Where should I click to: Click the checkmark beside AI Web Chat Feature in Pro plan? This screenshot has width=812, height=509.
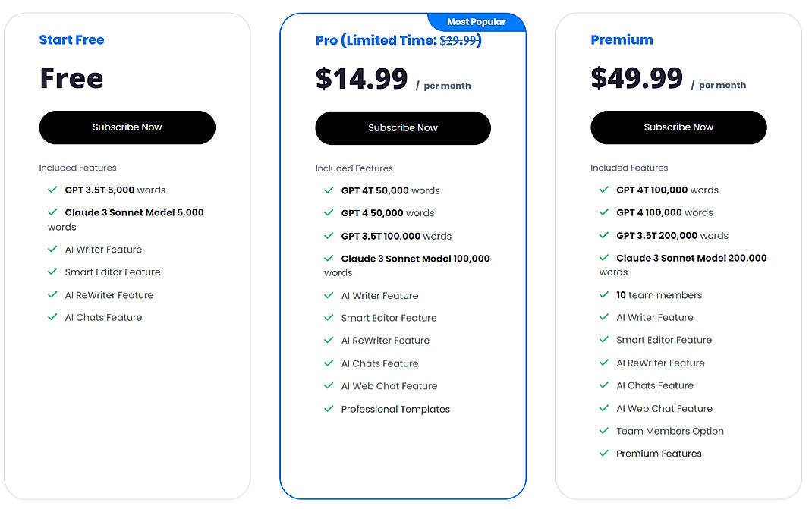329,386
